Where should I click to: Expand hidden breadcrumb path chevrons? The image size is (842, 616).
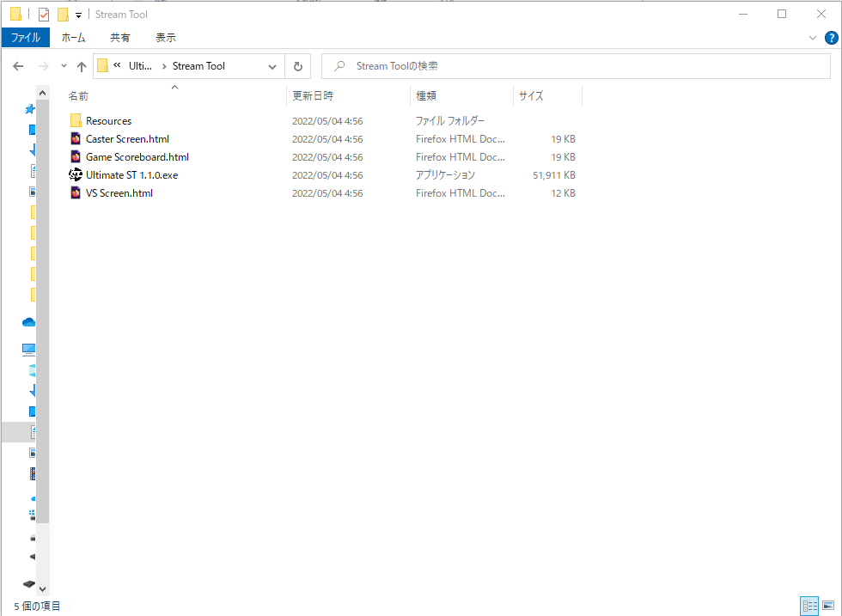click(117, 65)
